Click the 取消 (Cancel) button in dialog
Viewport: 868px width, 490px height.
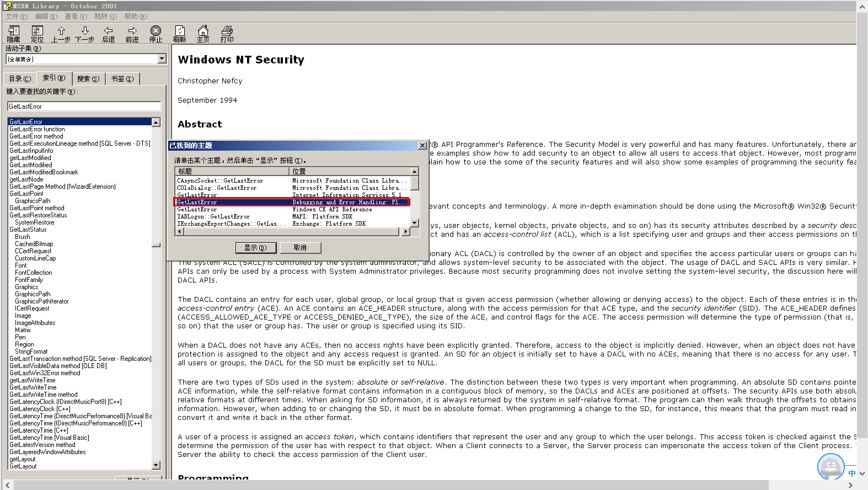301,248
